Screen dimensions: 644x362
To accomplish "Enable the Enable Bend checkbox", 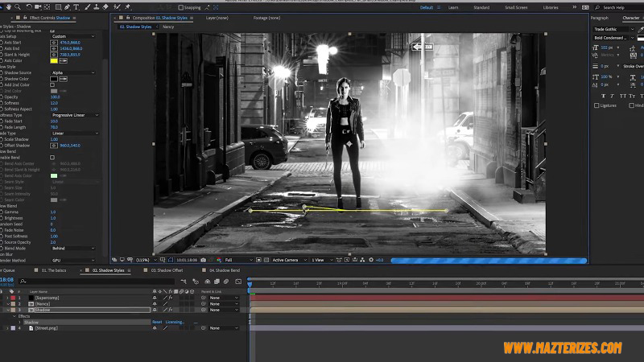I will (x=52, y=158).
